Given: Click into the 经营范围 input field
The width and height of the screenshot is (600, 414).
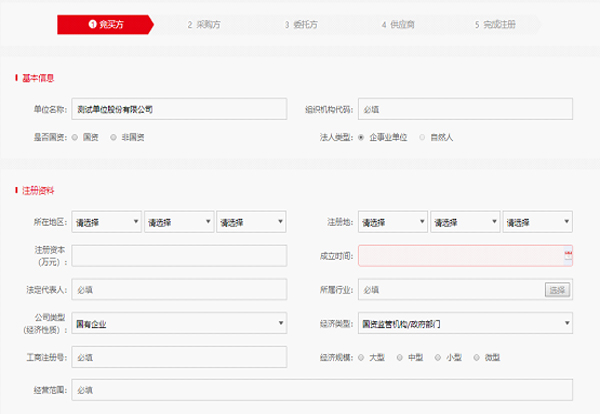Looking at the screenshot, I should (322, 390).
